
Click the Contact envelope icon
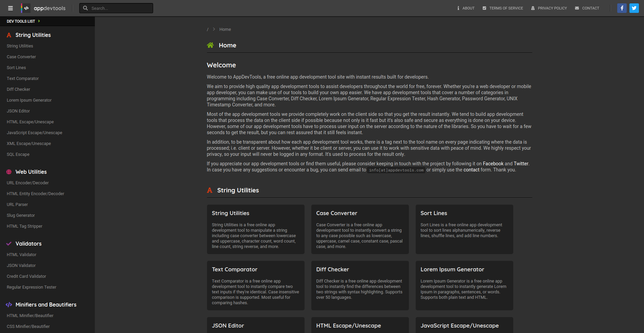[577, 8]
